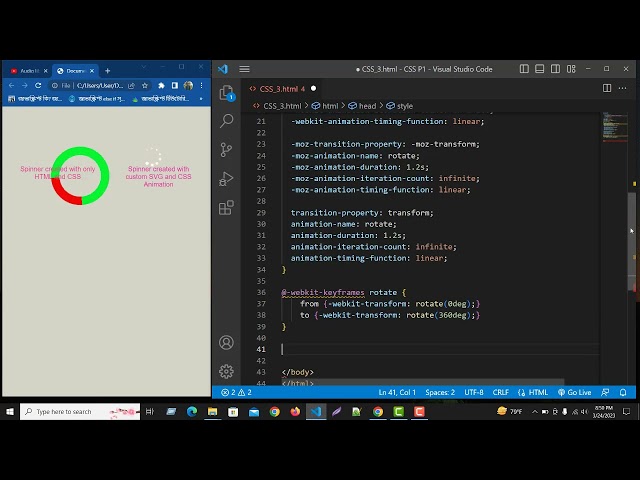Toggle the bottom panel
This screenshot has width=640, height=480.
540,69
